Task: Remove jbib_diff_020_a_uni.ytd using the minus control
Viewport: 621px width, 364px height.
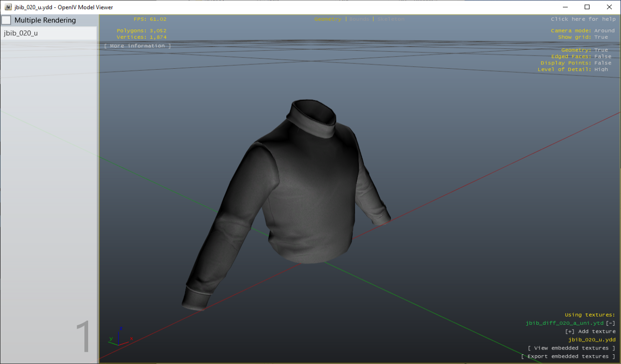Action: pos(611,323)
